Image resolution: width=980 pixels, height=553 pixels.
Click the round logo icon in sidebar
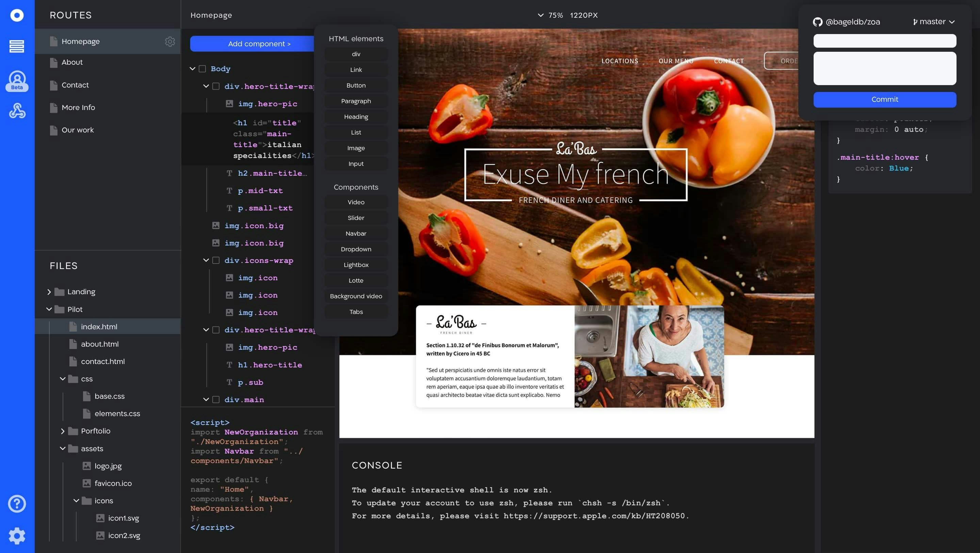pyautogui.click(x=17, y=15)
